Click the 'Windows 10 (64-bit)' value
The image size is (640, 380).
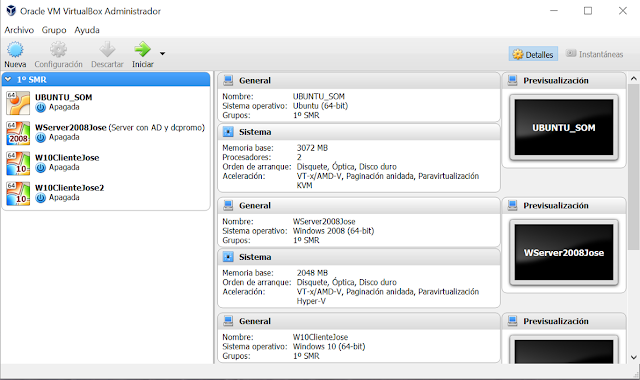tap(329, 347)
